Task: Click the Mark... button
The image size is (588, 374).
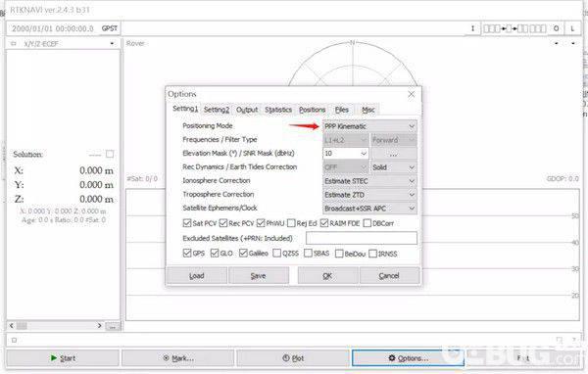Action: pos(178,358)
